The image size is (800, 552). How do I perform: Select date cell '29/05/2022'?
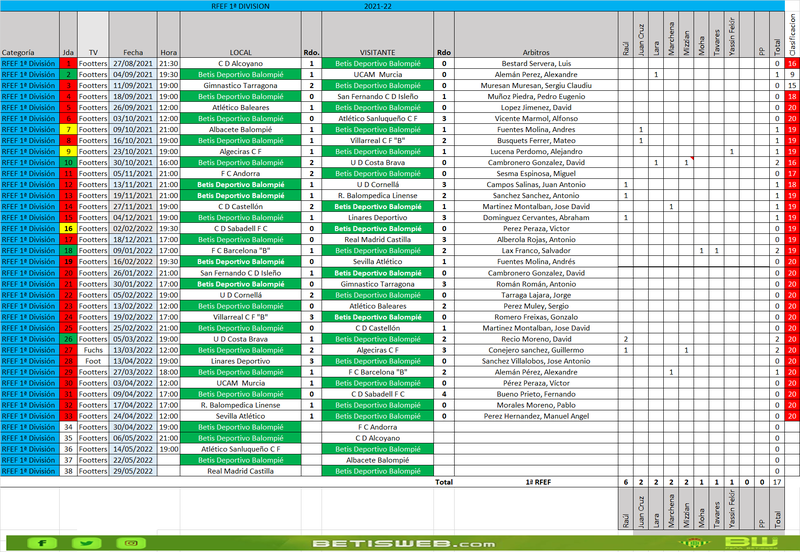coord(133,471)
